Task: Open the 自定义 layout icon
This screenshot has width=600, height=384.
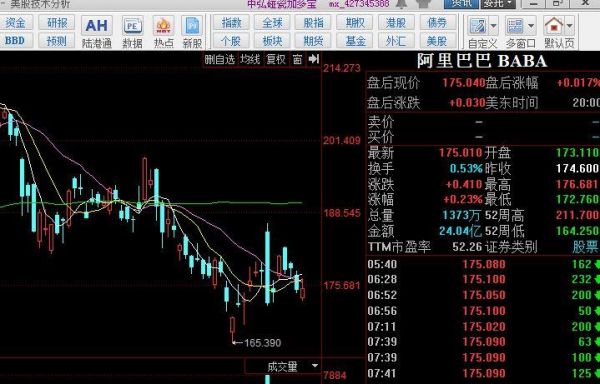Action: point(478,26)
